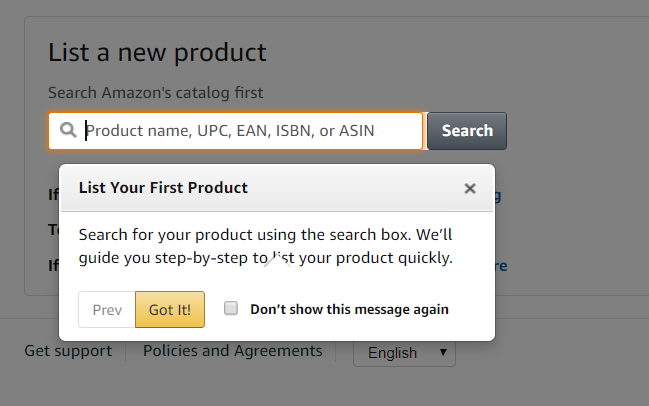Focus the Product name, UPC, EAN search field
The image size is (649, 406).
pos(236,131)
